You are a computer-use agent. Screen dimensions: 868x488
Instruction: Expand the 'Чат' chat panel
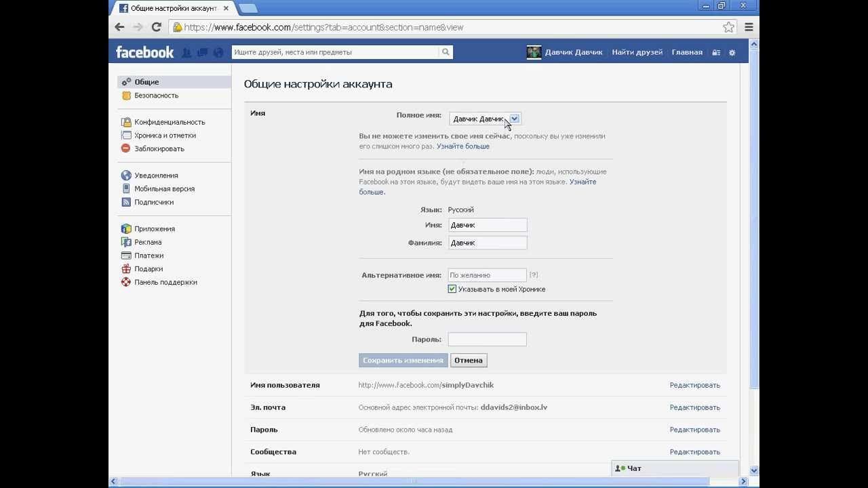675,468
